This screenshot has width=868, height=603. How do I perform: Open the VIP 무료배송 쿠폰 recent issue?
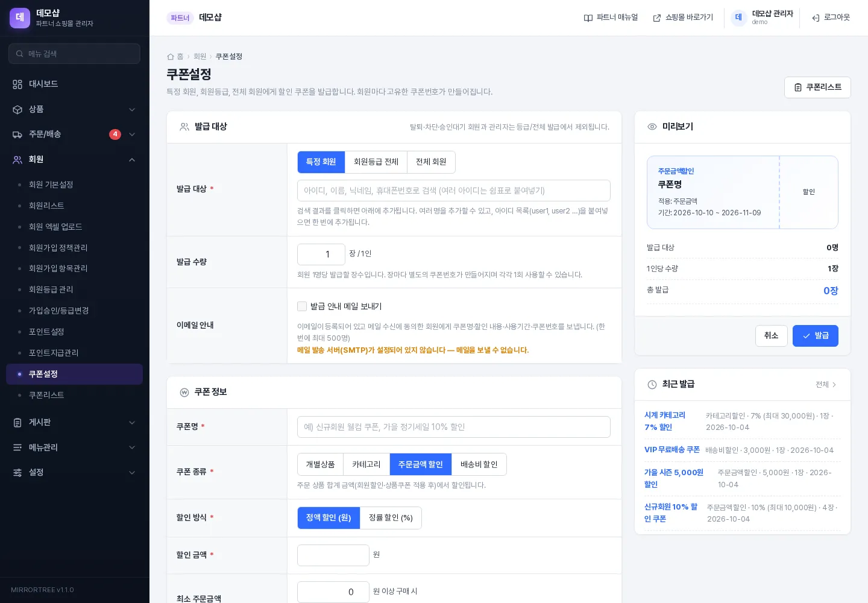point(672,450)
